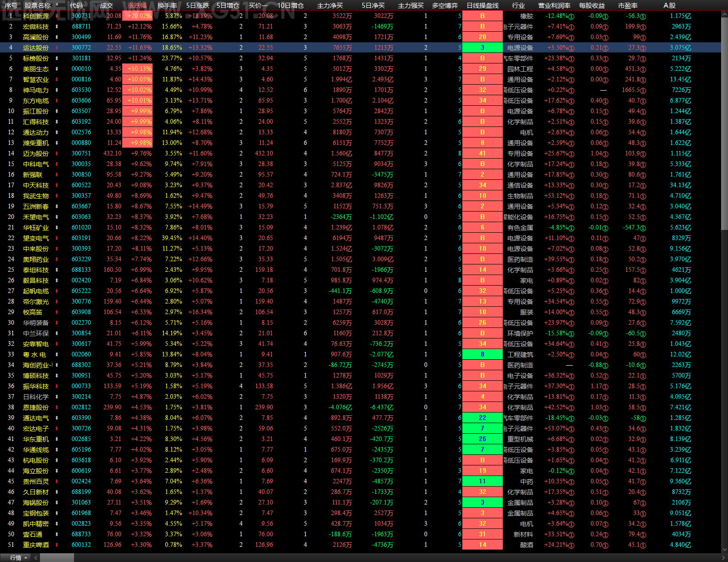Select stock name 壹石通

33,534
